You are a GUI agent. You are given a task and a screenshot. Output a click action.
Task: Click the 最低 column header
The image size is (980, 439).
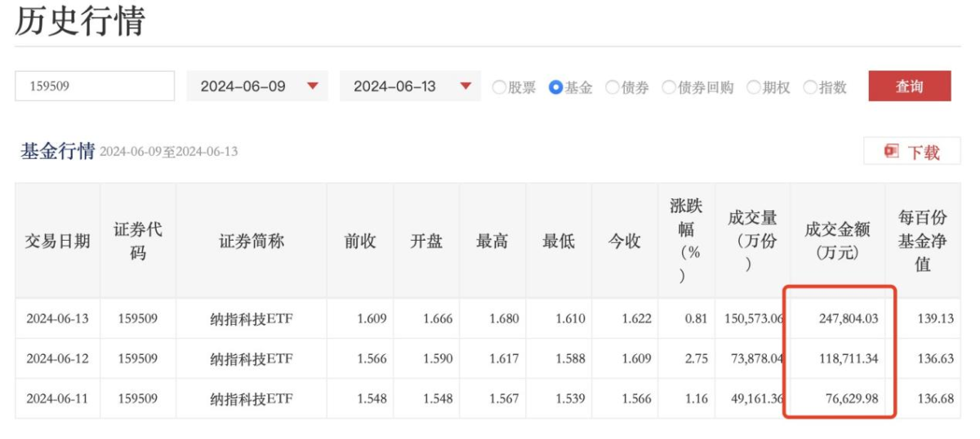coord(559,241)
